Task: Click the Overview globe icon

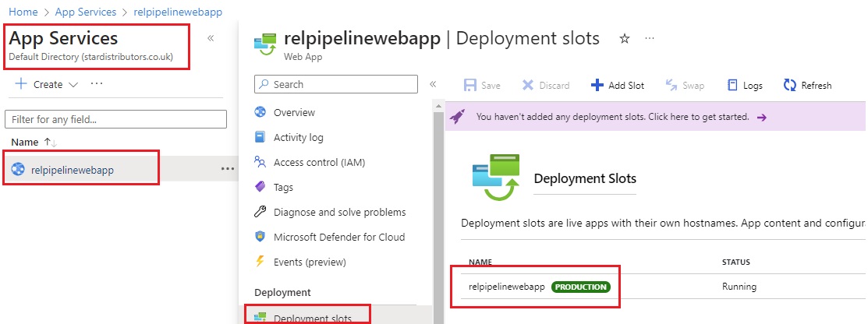Action: [260, 112]
